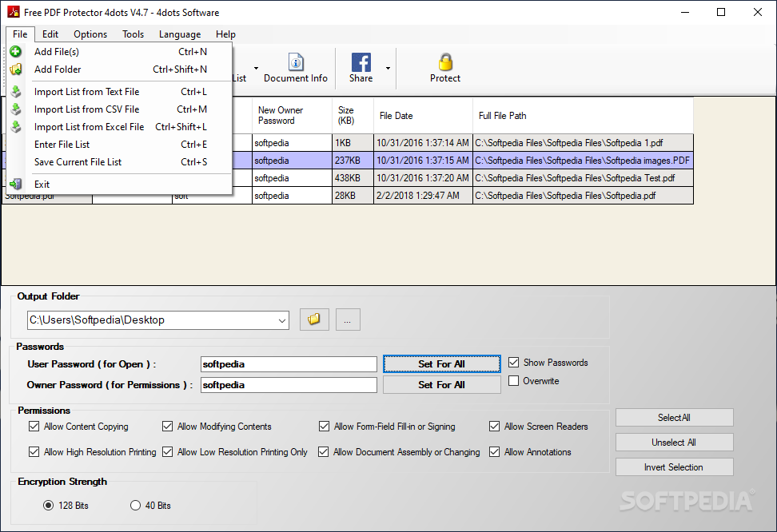Viewport: 777px width, 532px height.
Task: Click Set For All beside Owner Password
Action: (441, 385)
